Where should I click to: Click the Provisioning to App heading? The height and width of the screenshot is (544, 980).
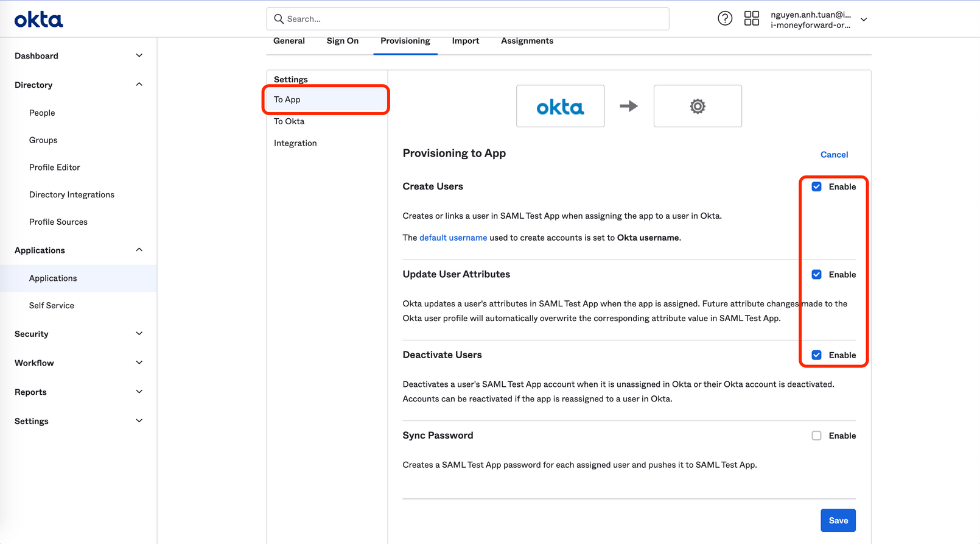(454, 154)
